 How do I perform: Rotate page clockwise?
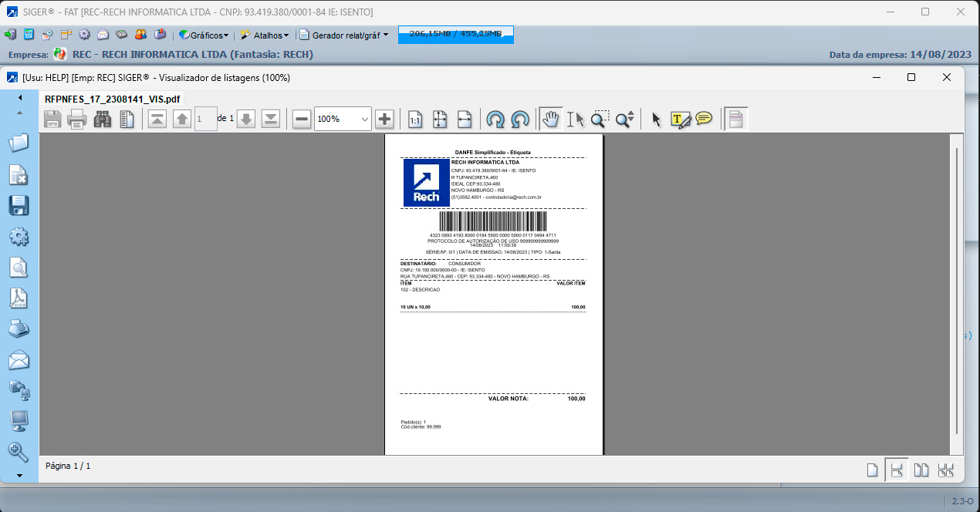click(495, 119)
